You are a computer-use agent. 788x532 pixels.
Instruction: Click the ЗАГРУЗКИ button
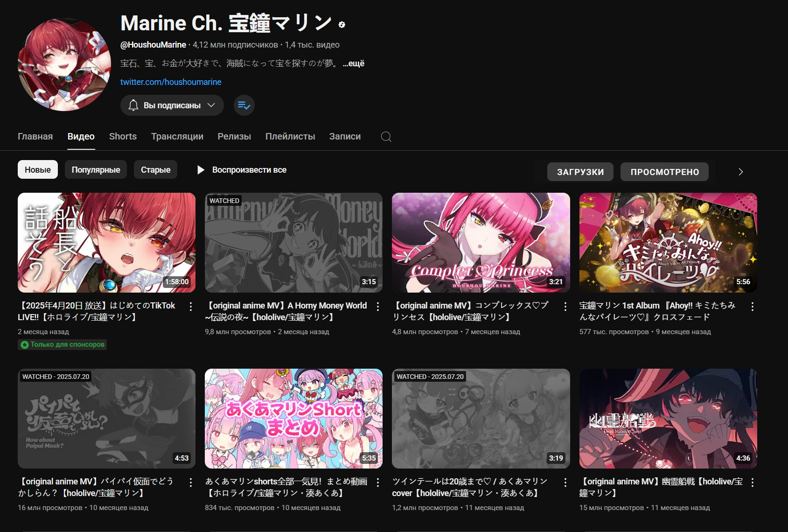point(580,172)
